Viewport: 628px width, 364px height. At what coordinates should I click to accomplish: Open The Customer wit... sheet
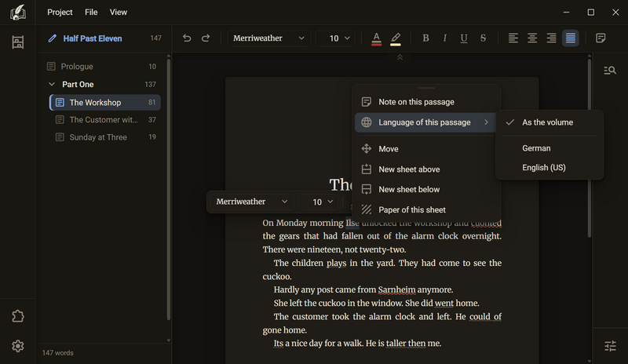[x=105, y=120]
